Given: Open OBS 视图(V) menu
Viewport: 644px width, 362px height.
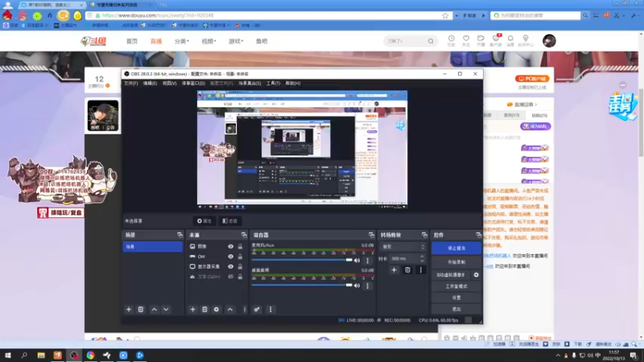Looking at the screenshot, I should (169, 84).
